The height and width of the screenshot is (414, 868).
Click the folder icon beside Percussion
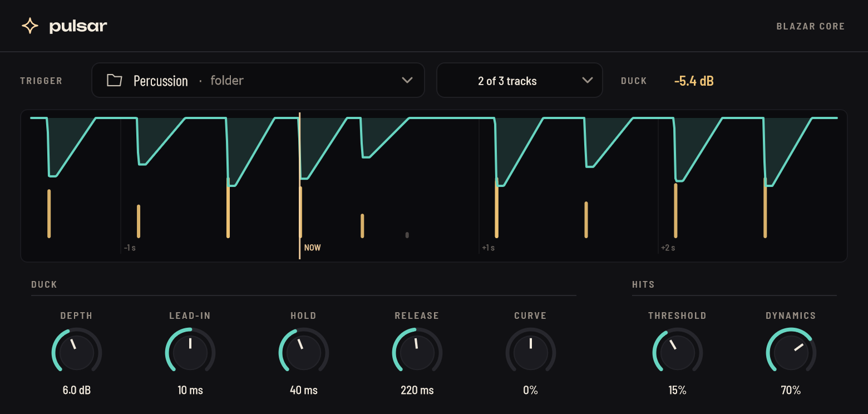(115, 81)
